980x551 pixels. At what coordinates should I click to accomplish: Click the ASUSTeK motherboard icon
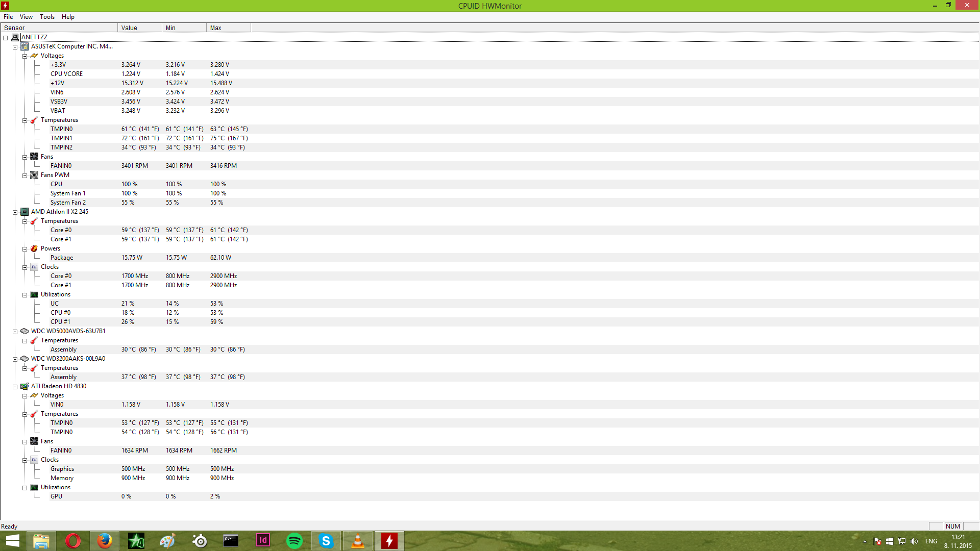click(x=24, y=46)
